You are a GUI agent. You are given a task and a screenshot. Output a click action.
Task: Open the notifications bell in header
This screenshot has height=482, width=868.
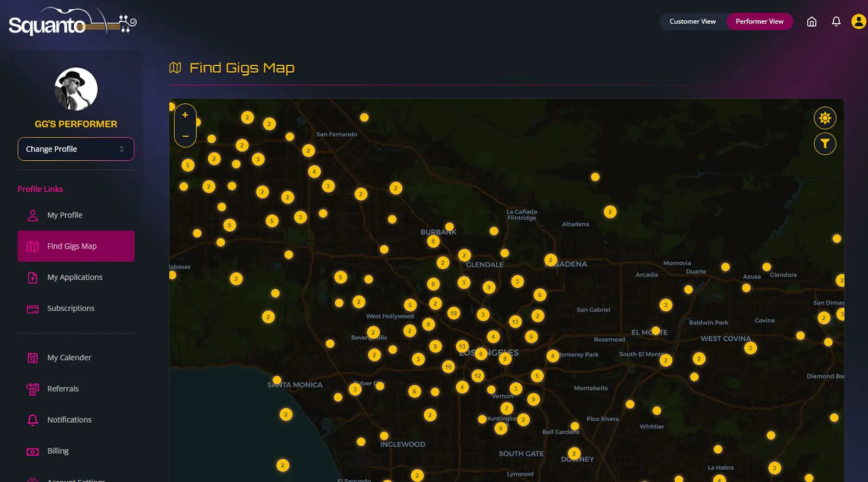click(x=836, y=22)
